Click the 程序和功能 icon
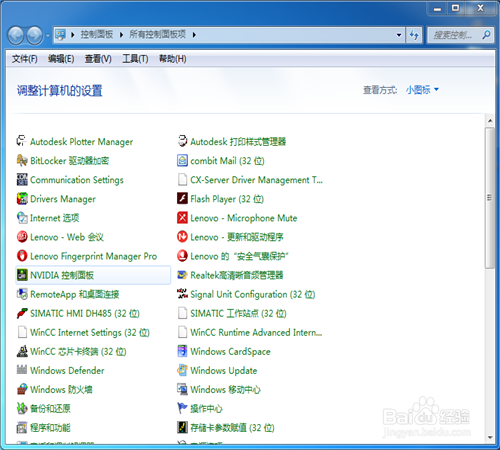Viewport: 500px width, 450px height. tap(22, 428)
